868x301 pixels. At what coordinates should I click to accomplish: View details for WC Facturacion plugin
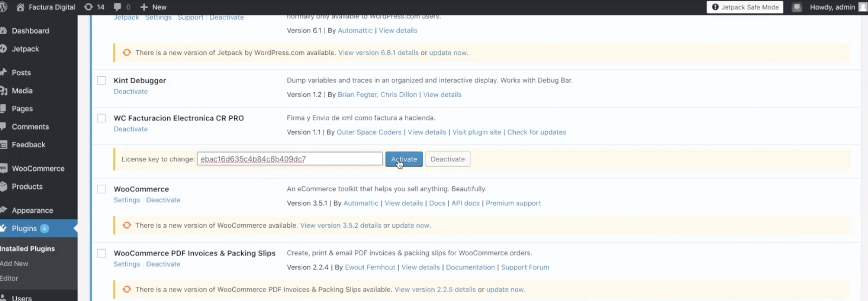427,132
